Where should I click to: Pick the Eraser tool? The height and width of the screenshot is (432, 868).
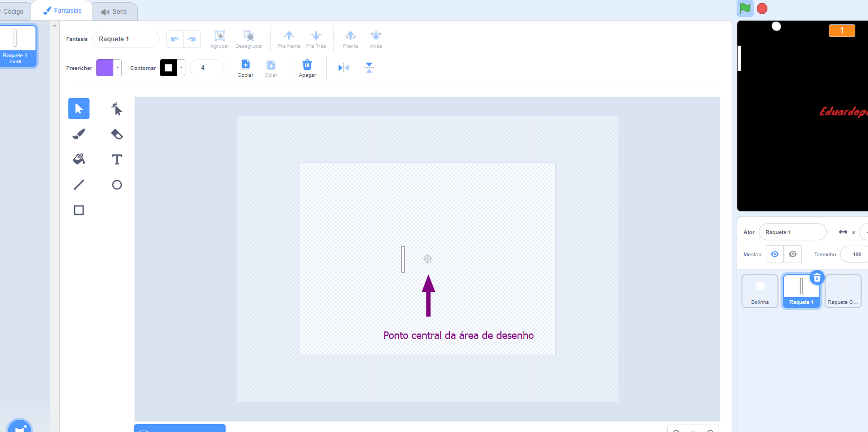pos(117,134)
